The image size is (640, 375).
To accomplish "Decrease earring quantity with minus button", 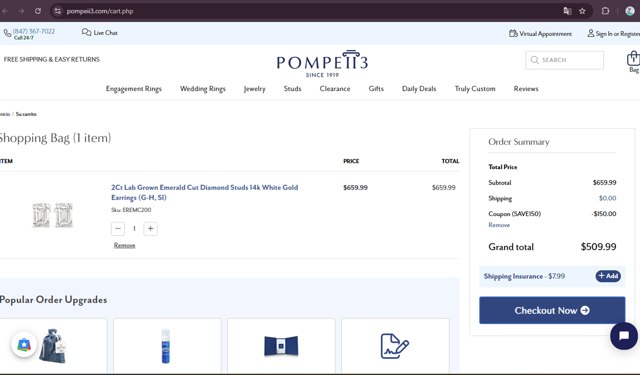I will pos(118,229).
